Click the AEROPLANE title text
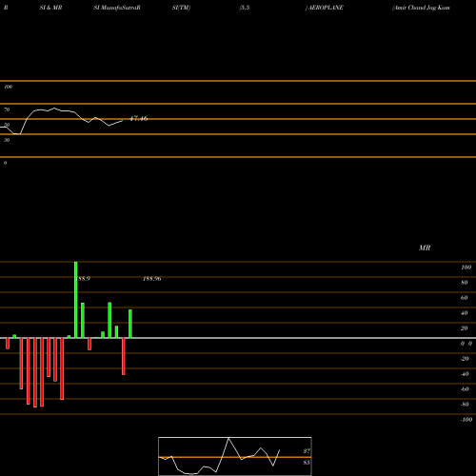Image resolution: width=476 pixels, height=476 pixels. click(326, 8)
